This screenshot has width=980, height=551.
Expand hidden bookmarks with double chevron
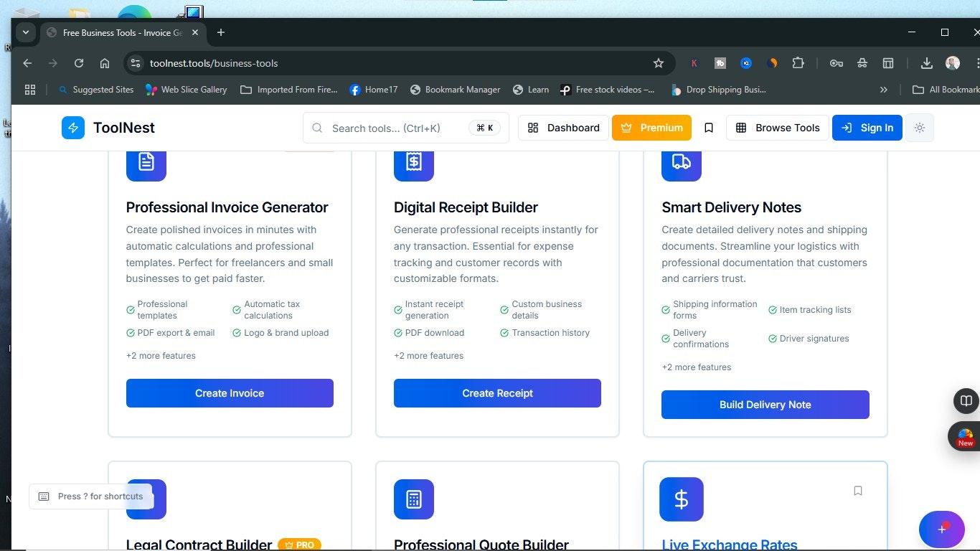click(883, 90)
